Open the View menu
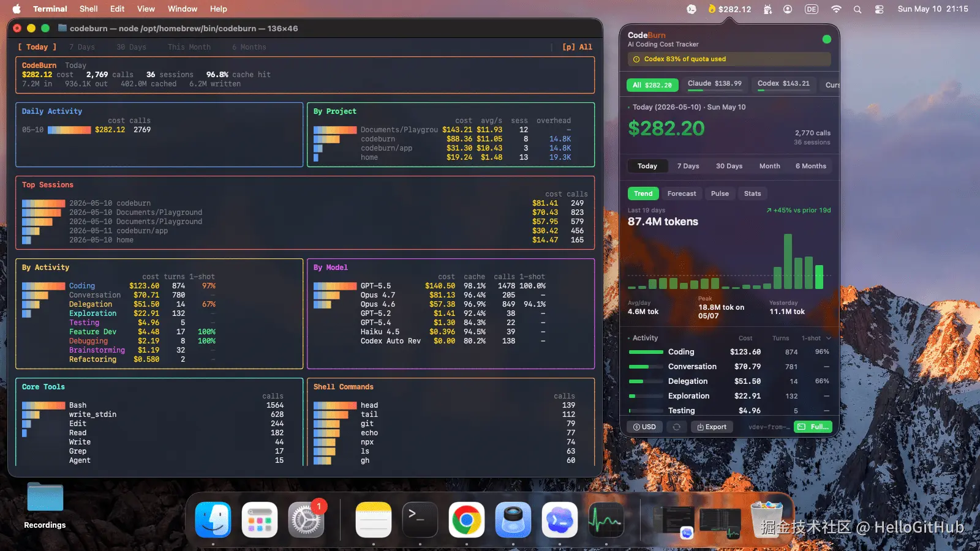980x551 pixels. pyautogui.click(x=146, y=9)
